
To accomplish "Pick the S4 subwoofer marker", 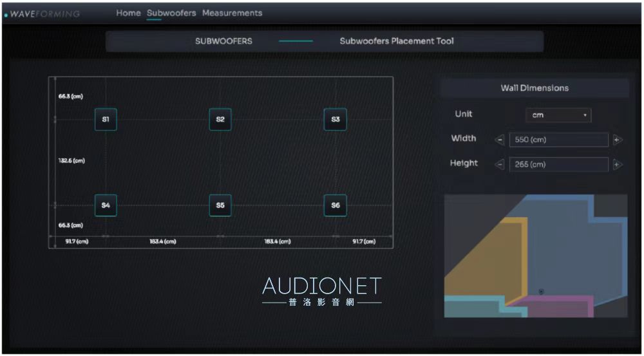I will click(106, 205).
